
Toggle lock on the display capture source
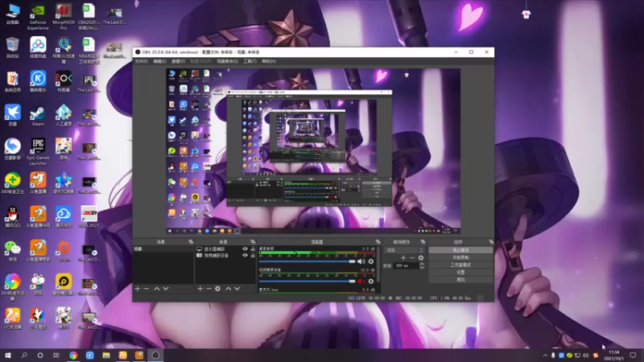253,249
